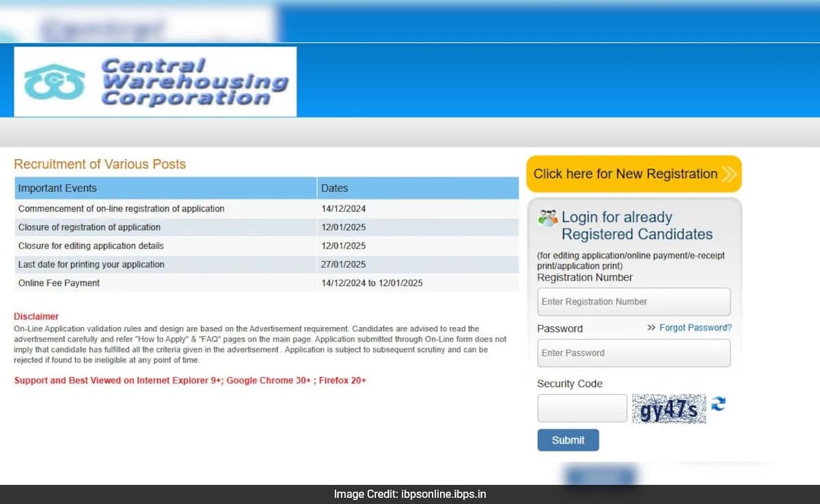The image size is (820, 504).
Task: Click the date '14/12/2024' for commencement
Action: point(344,208)
